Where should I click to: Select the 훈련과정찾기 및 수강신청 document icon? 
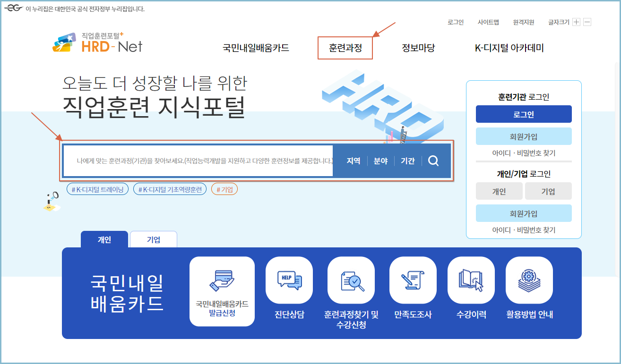351,279
